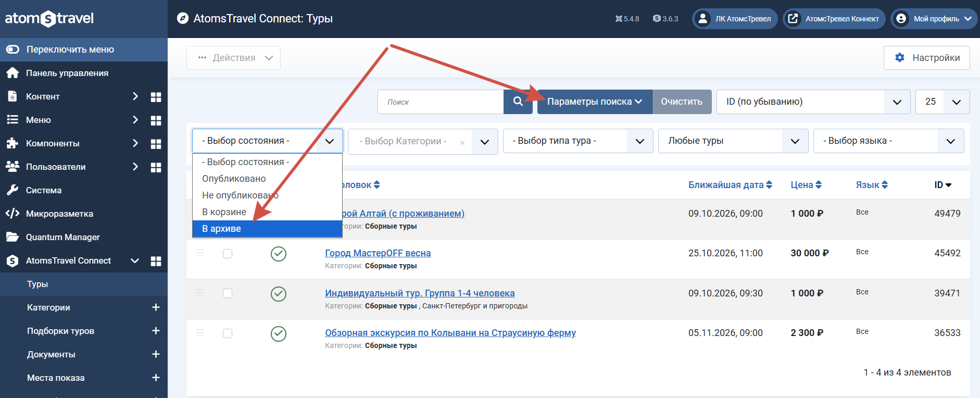980x398 pixels.
Task: Open Components dashboard grid icon
Action: click(156, 144)
